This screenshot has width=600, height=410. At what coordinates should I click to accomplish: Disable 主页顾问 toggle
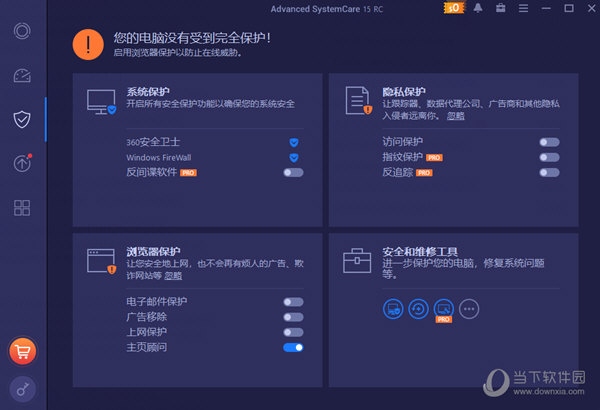[x=293, y=347]
